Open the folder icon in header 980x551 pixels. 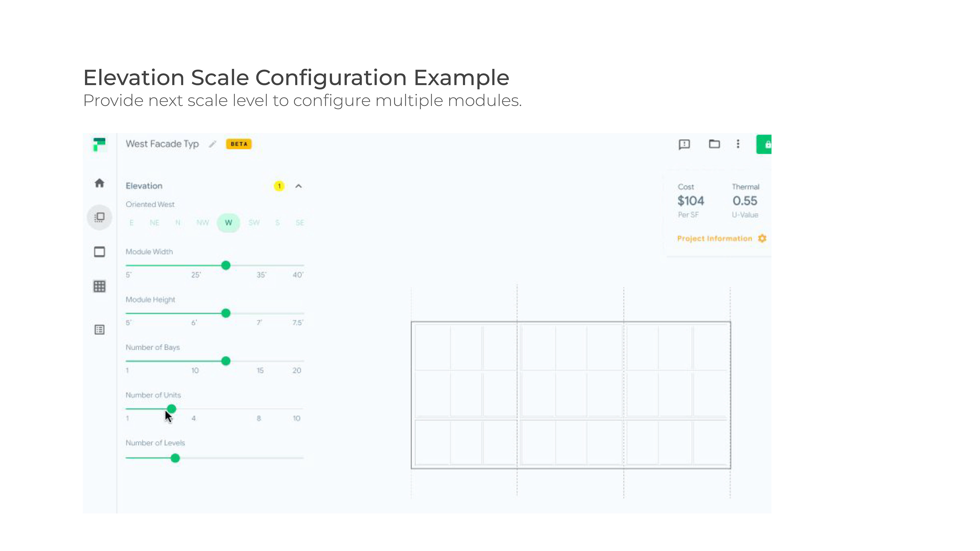pos(714,144)
